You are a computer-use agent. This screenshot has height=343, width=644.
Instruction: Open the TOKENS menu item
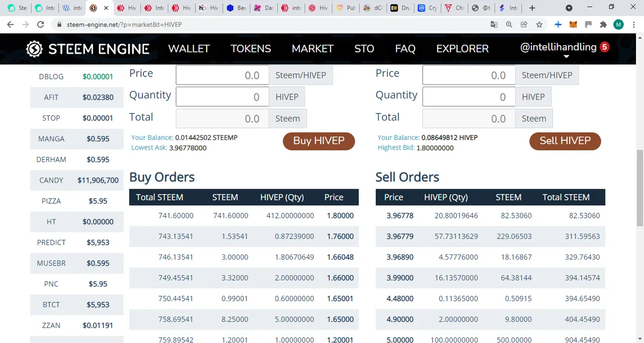coord(251,49)
